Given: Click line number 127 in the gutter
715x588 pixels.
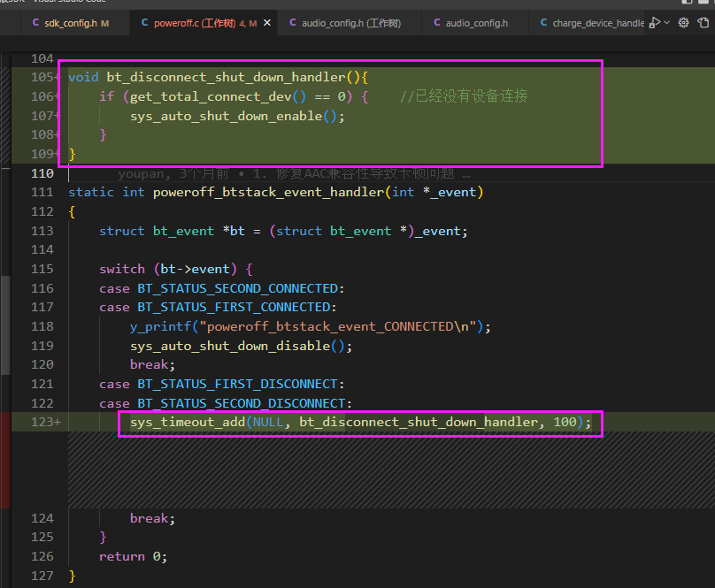Looking at the screenshot, I should [42, 576].
